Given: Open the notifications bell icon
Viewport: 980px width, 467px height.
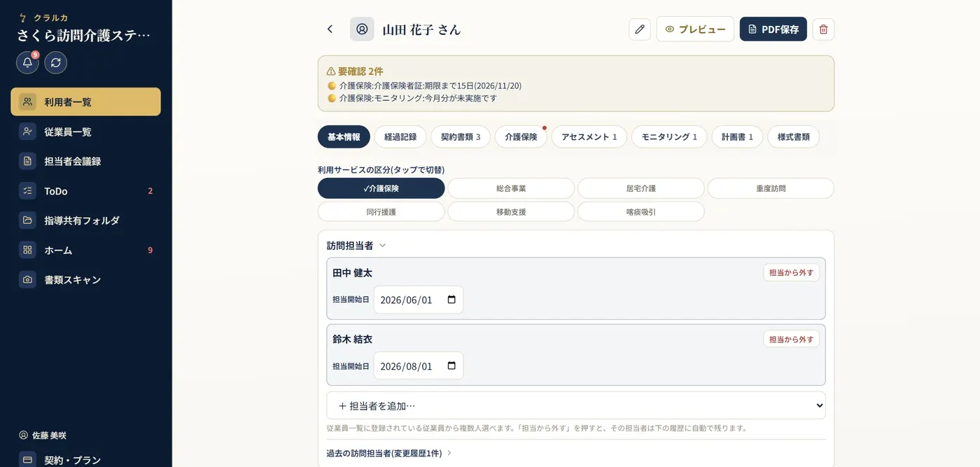Looking at the screenshot, I should (x=27, y=62).
